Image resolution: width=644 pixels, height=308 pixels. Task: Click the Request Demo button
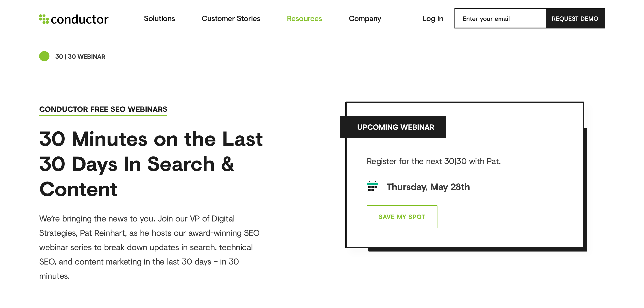click(x=576, y=19)
